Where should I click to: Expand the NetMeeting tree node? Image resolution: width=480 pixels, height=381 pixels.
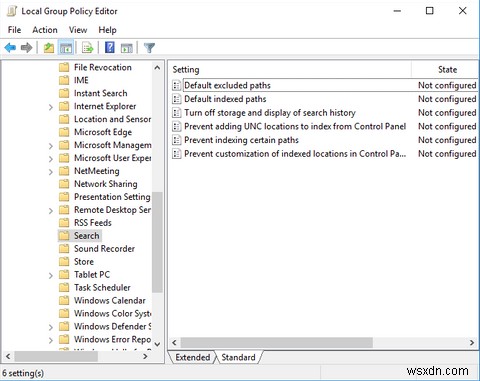click(x=51, y=172)
